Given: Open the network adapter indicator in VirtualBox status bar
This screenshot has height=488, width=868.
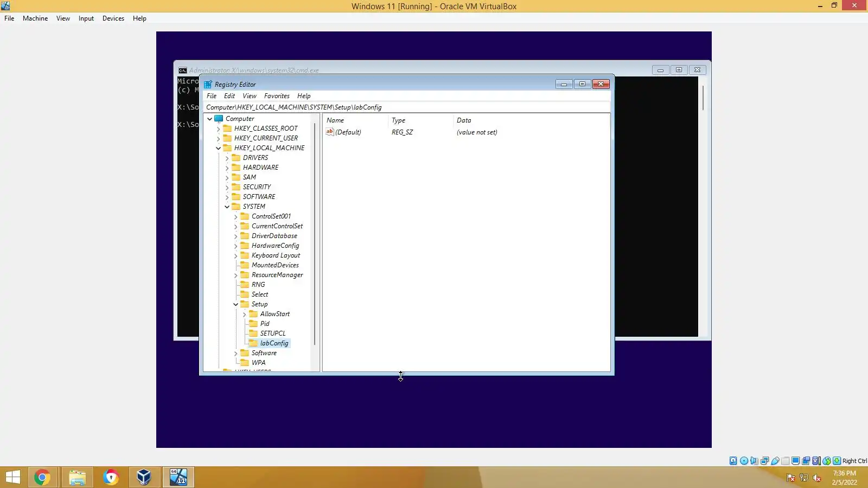Looking at the screenshot, I should (764, 461).
